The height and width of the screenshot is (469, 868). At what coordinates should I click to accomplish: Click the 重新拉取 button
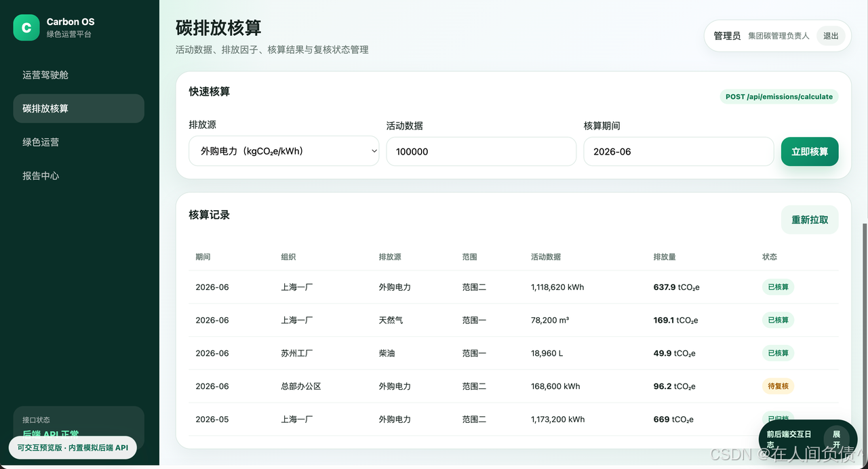point(810,220)
